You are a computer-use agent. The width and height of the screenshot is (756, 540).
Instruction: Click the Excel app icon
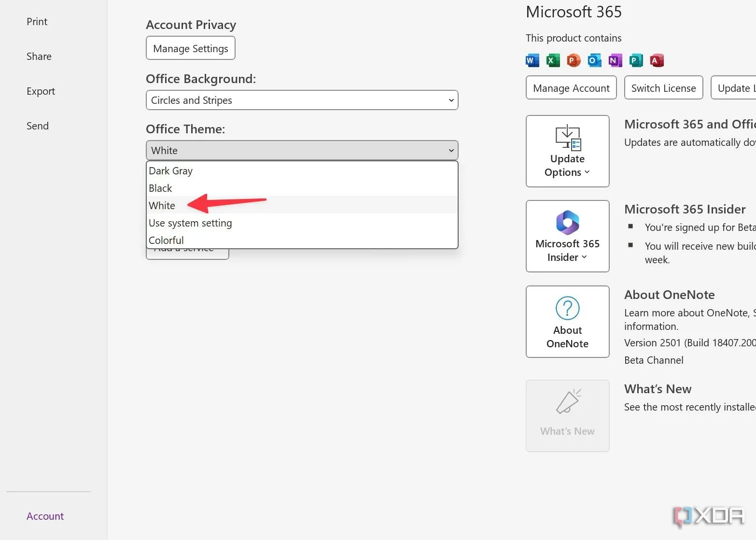click(x=553, y=60)
